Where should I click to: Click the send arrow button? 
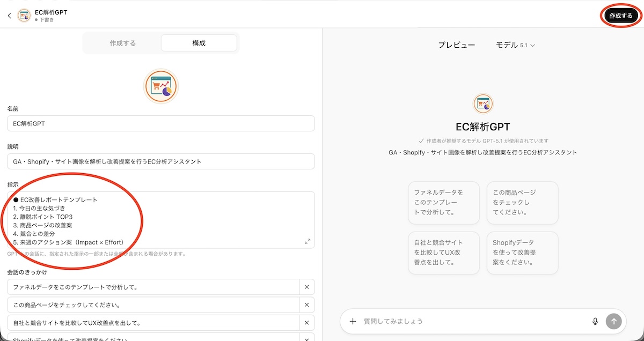(613, 321)
